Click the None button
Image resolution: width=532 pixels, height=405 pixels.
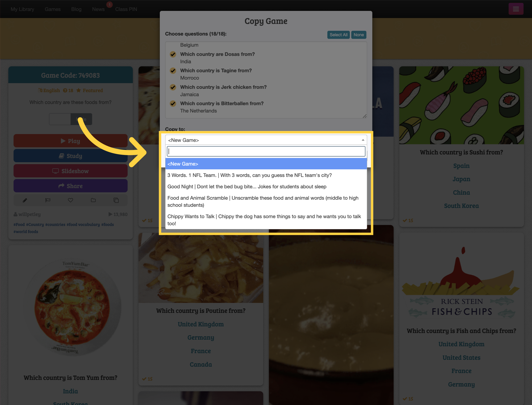click(x=358, y=34)
